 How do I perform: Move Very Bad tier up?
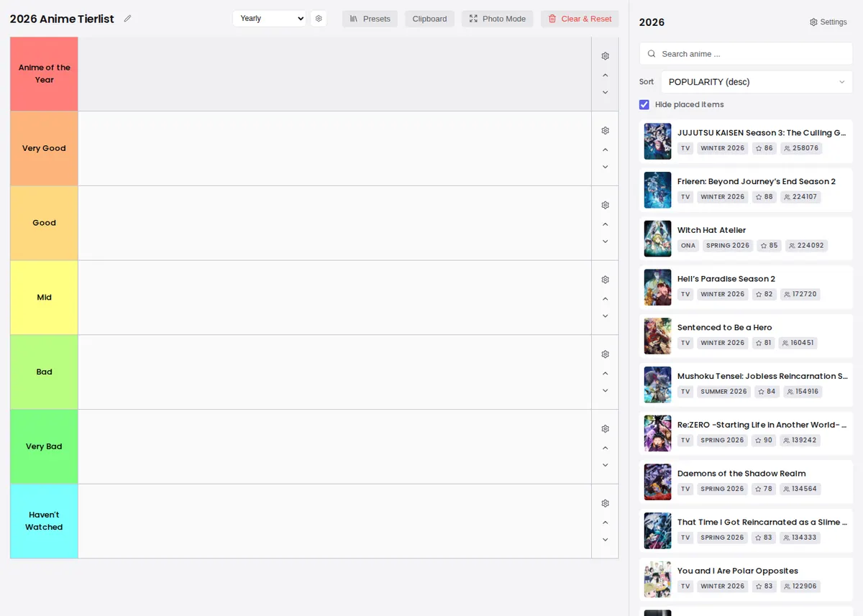tap(605, 448)
